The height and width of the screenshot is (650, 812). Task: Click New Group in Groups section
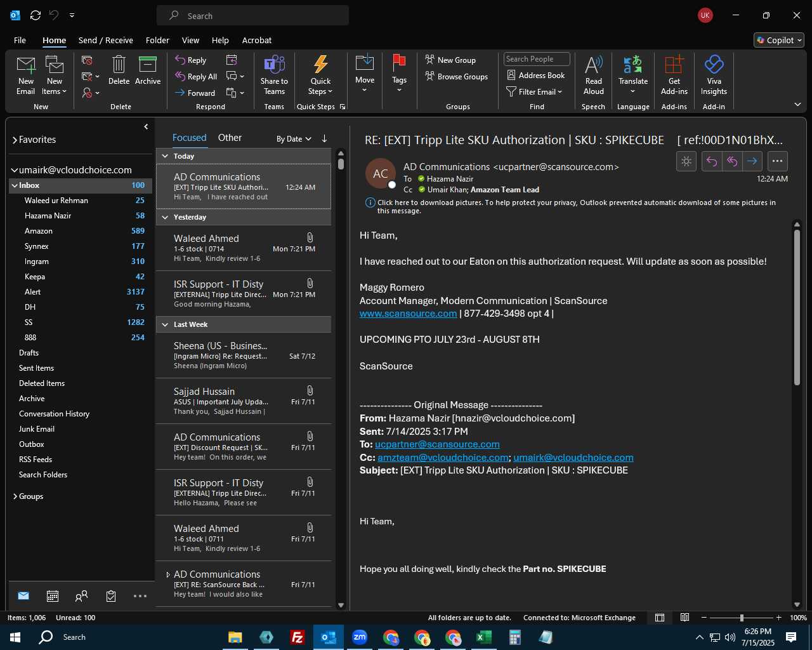450,60
